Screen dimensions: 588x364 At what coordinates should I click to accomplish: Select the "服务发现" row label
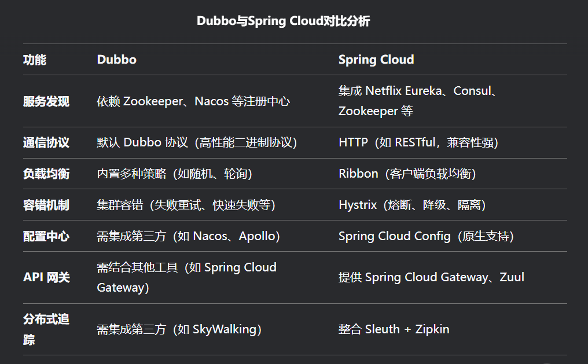click(46, 101)
